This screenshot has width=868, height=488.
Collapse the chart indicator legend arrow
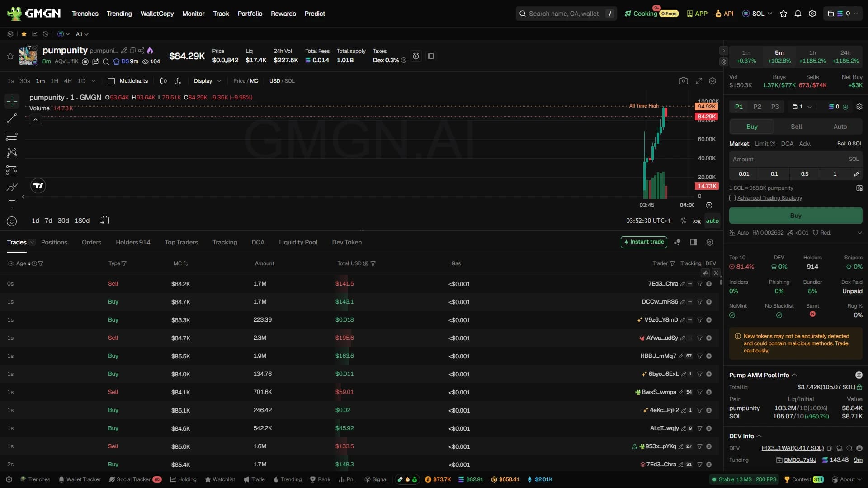(36, 119)
